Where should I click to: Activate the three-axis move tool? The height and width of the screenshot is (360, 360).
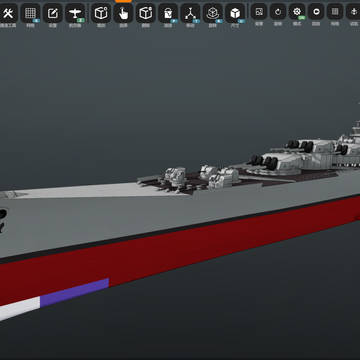[190, 13]
